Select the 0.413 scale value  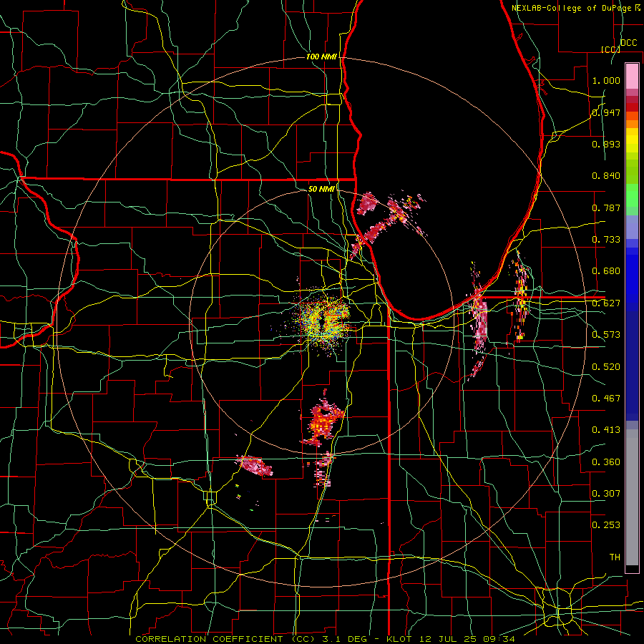point(606,430)
